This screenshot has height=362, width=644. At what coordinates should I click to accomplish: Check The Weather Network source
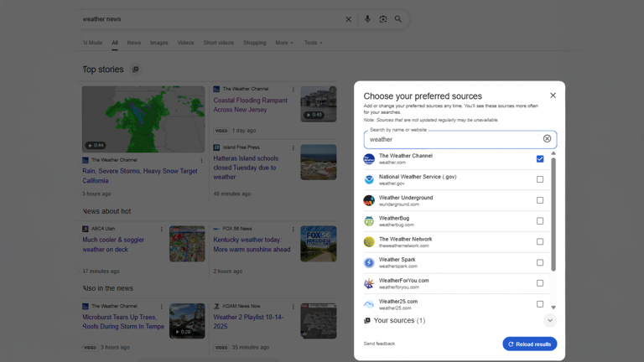point(540,241)
